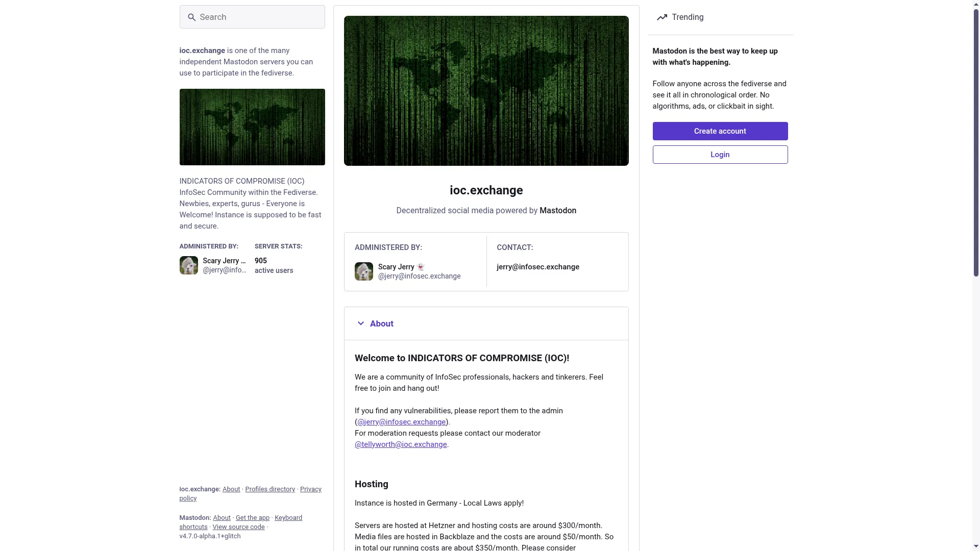Collapse the About section chevron
This screenshot has height=551, width=980.
pyautogui.click(x=361, y=323)
